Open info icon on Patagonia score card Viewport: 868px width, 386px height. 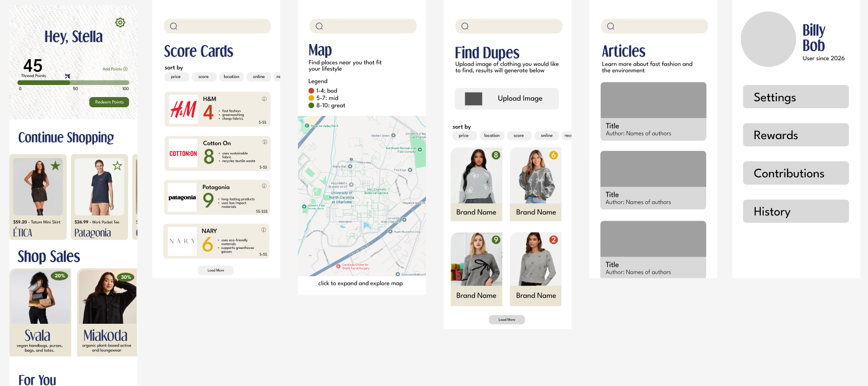click(x=264, y=186)
